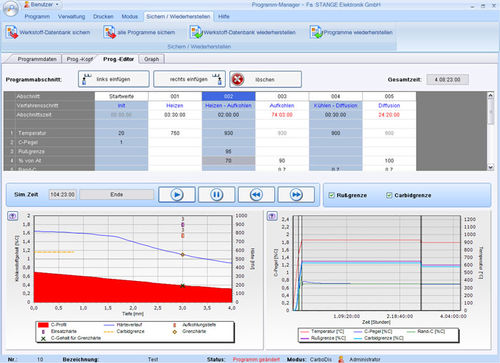500x363 pixels.
Task: Click help icon on left chart
Action: pos(13,216)
